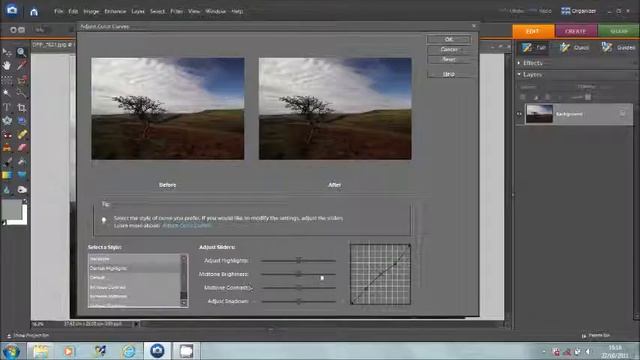This screenshot has width=640, height=360.
Task: Click the Adjust Shadows slider handle
Action: click(x=299, y=301)
